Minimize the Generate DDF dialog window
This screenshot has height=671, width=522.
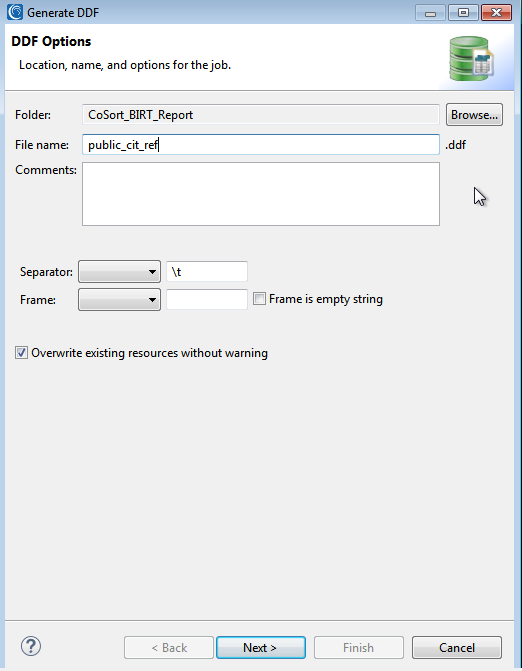[x=430, y=13]
